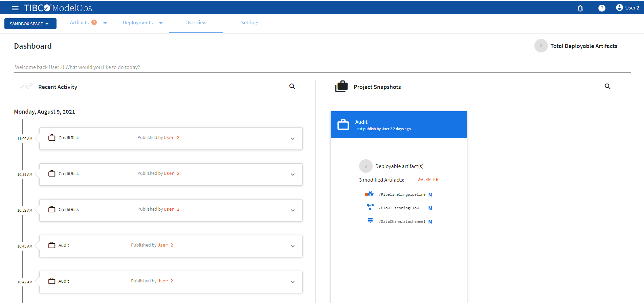This screenshot has height=303, width=644.
Task: Open the hamburger navigation menu
Action: (15, 8)
